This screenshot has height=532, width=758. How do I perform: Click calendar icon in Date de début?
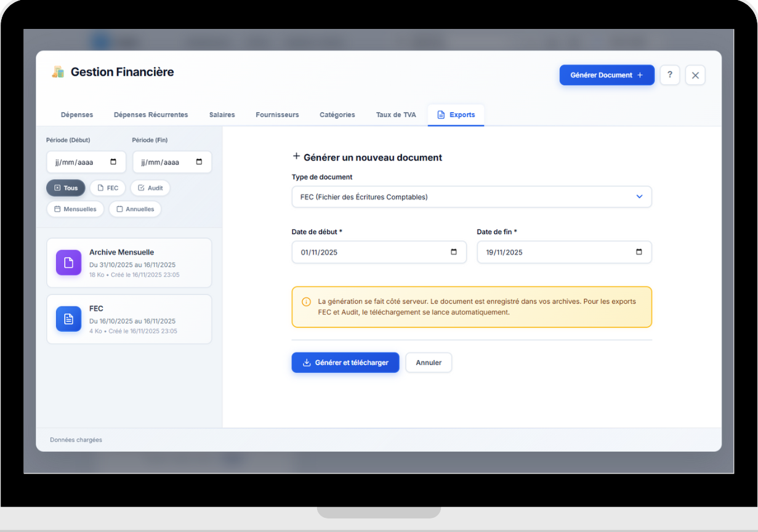pyautogui.click(x=454, y=252)
